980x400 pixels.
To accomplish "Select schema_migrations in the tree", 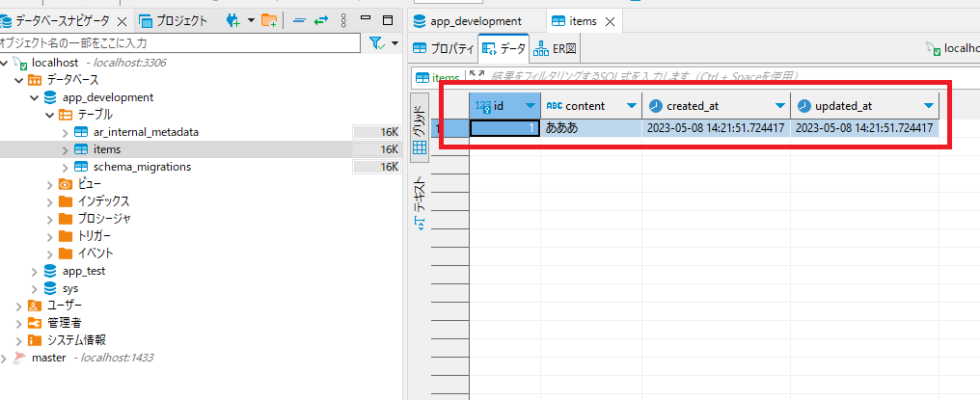I will coord(142,167).
